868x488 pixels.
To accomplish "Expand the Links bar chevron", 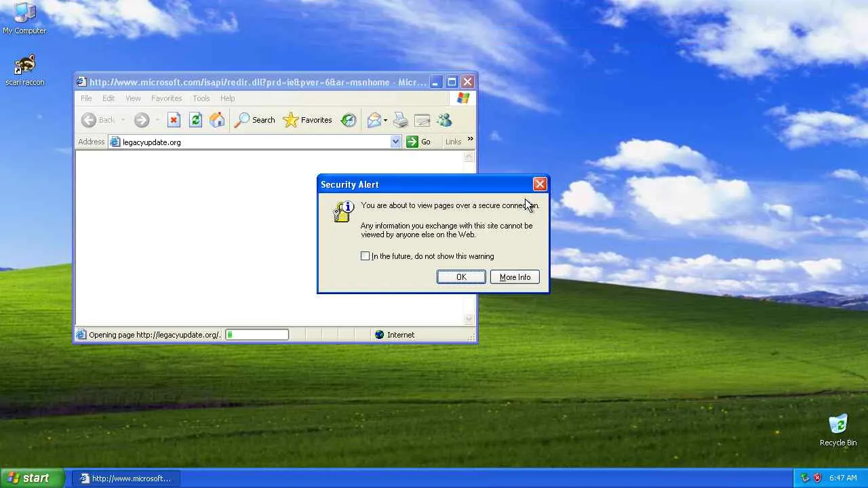I will [x=470, y=139].
